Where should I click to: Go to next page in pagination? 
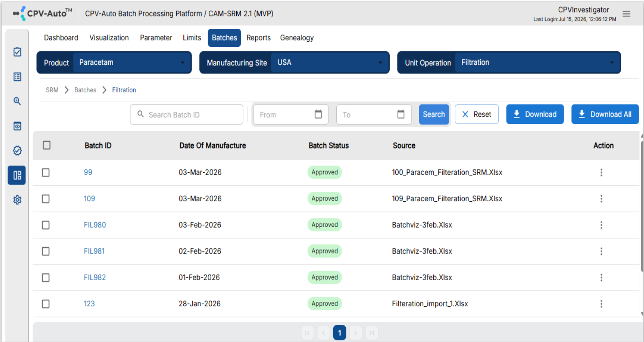pos(356,333)
